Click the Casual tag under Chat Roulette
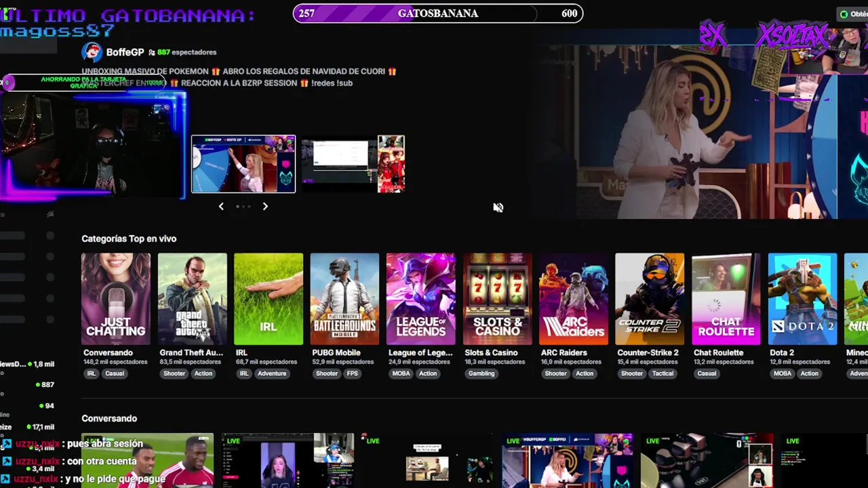 coord(707,373)
